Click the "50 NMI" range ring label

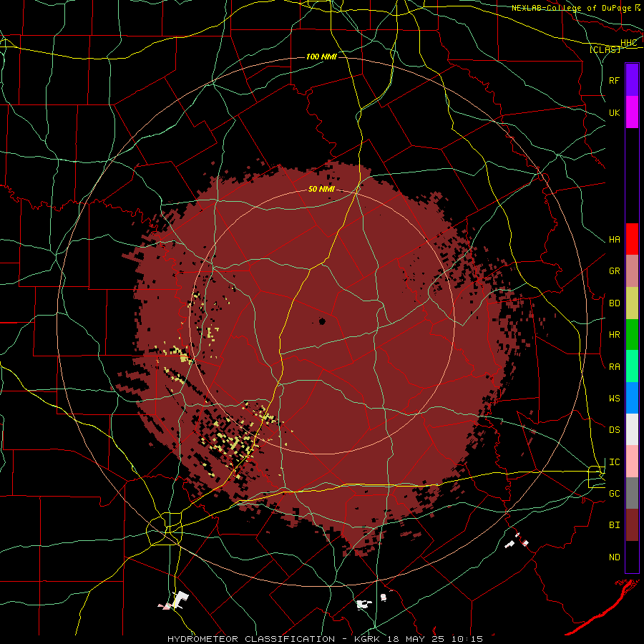point(321,190)
